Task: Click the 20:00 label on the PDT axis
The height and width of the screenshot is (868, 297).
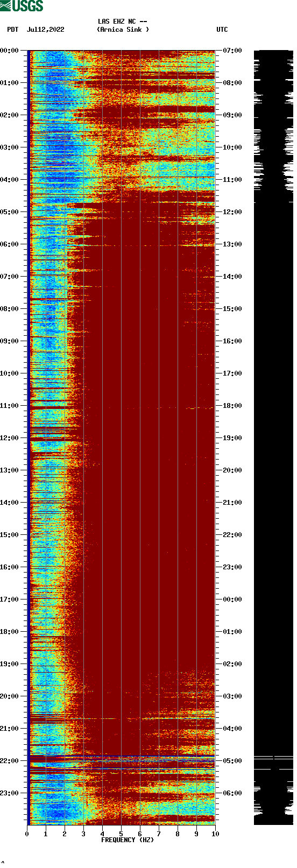Action: (x=10, y=696)
